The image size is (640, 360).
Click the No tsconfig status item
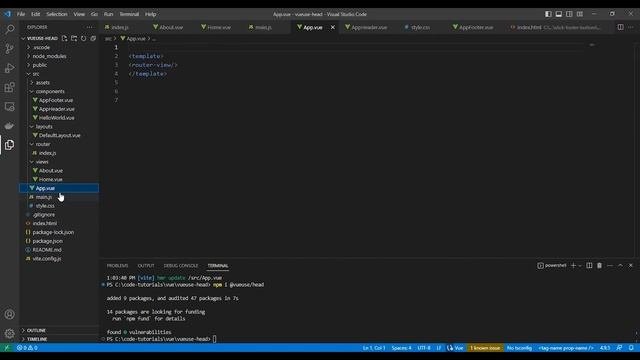[x=519, y=348]
